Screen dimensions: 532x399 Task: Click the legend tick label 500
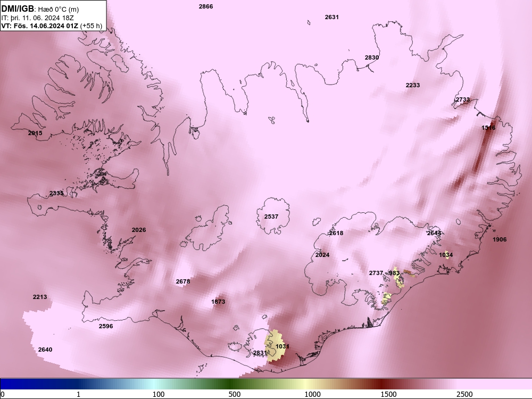(235, 394)
